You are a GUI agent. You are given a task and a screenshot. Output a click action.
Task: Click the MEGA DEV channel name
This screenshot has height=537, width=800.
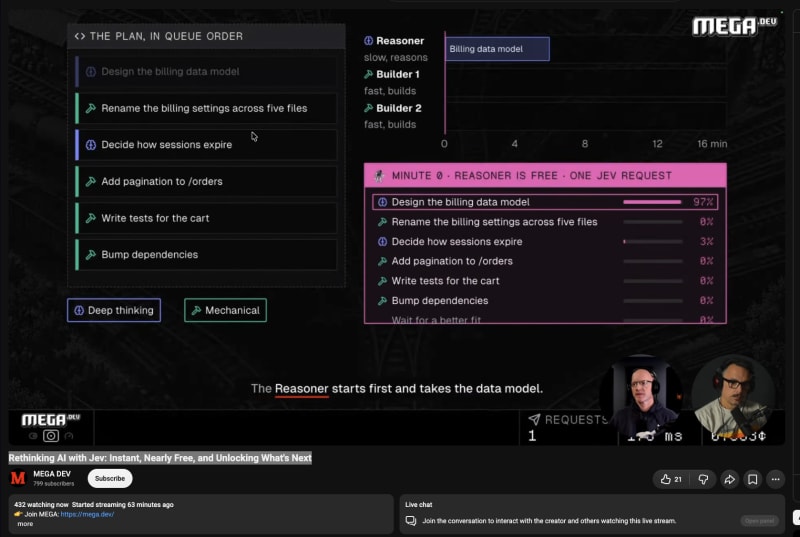click(x=52, y=474)
